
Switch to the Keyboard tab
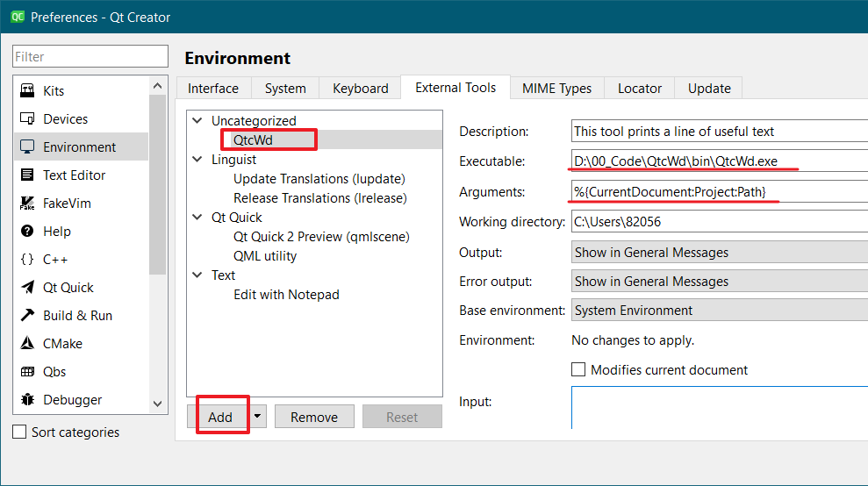coord(361,88)
